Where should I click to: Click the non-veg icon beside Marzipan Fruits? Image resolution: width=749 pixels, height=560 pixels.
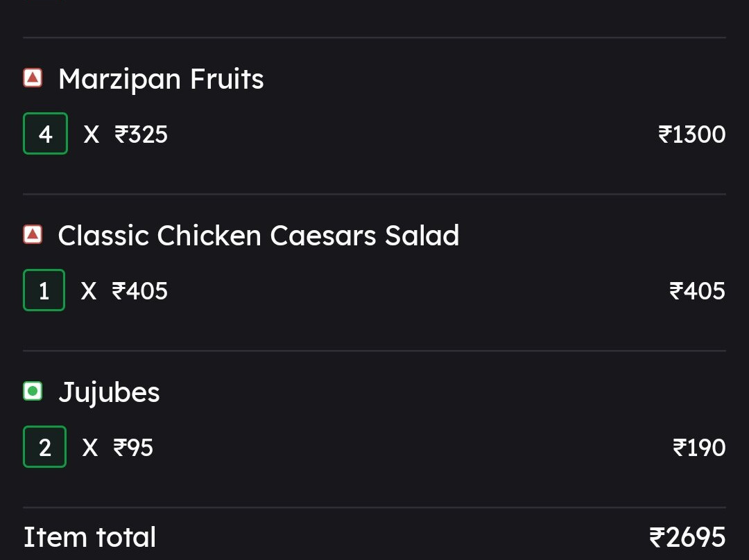click(33, 78)
